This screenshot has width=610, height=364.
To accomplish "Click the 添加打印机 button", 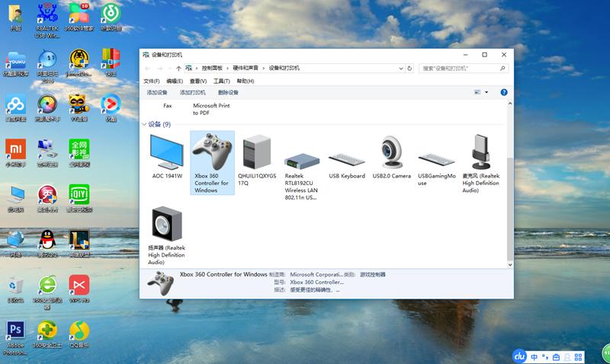I will click(193, 92).
